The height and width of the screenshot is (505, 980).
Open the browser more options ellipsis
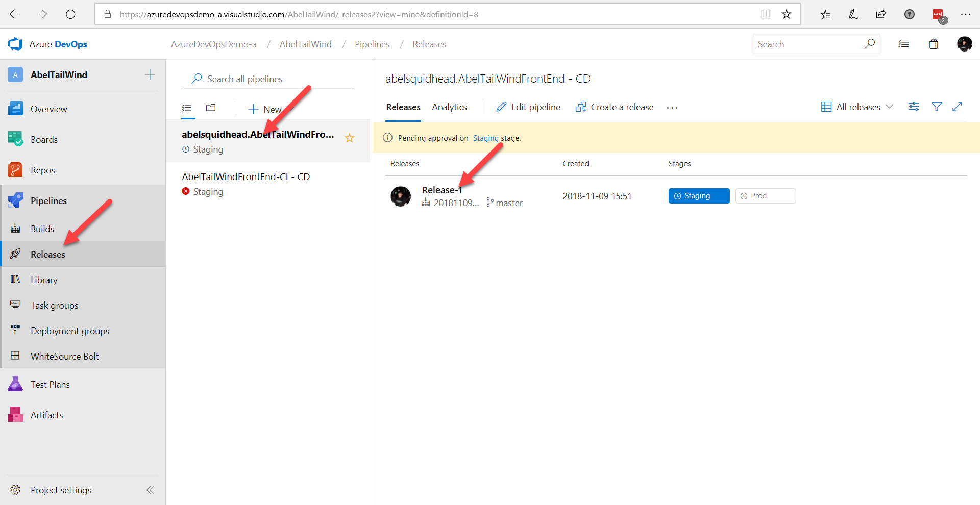point(965,14)
